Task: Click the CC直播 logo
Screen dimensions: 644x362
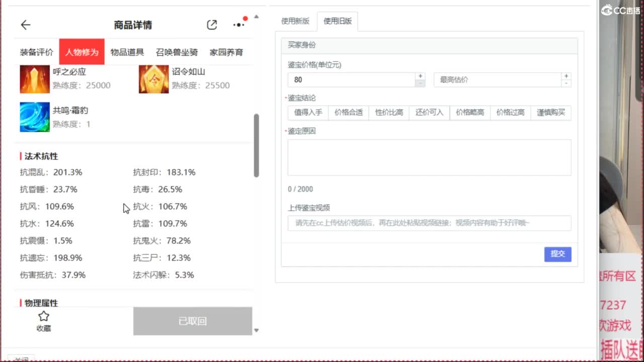Action: 621,10
